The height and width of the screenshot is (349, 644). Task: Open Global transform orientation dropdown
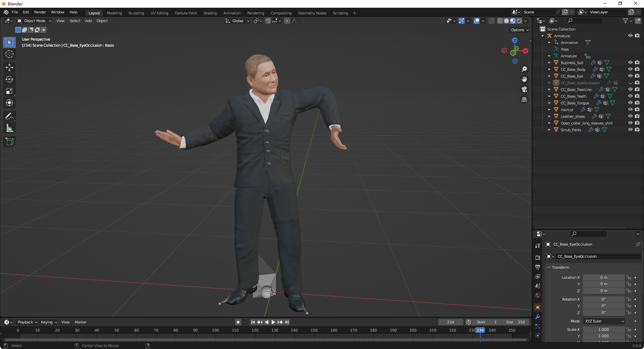[x=237, y=21]
